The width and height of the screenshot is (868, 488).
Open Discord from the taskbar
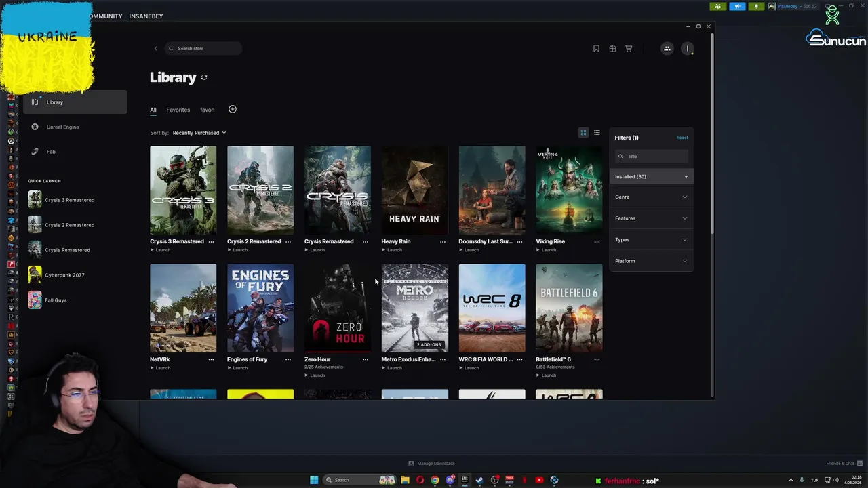point(450,480)
